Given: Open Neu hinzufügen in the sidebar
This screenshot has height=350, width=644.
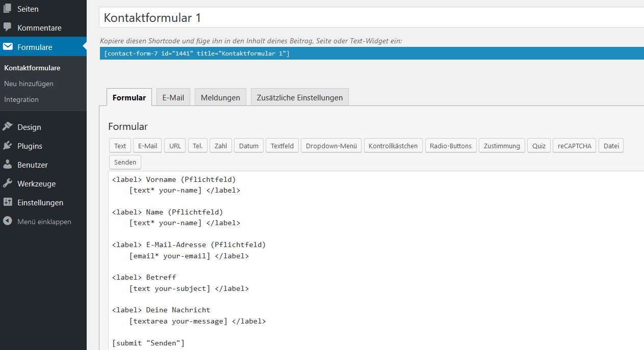Looking at the screenshot, I should [28, 84].
